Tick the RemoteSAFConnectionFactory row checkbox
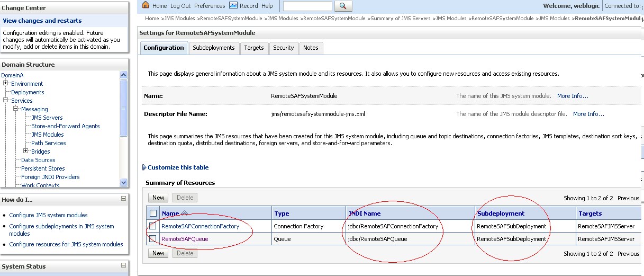Image resolution: width=644 pixels, height=276 pixels. [153, 226]
